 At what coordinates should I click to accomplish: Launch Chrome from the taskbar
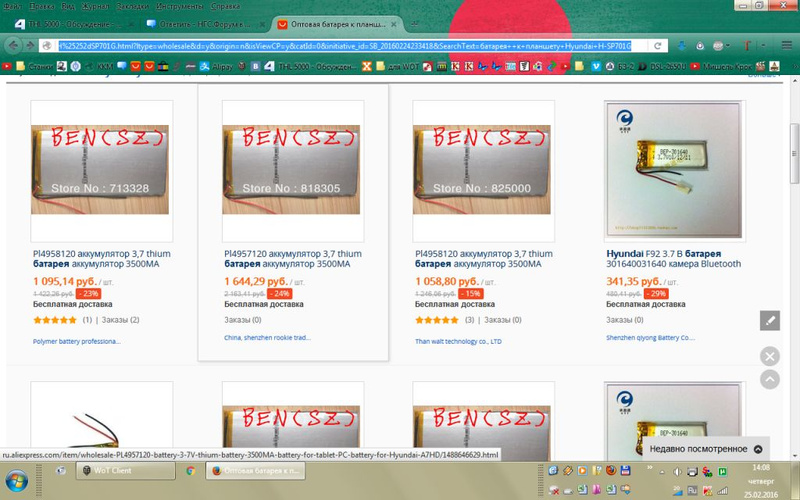(191, 470)
